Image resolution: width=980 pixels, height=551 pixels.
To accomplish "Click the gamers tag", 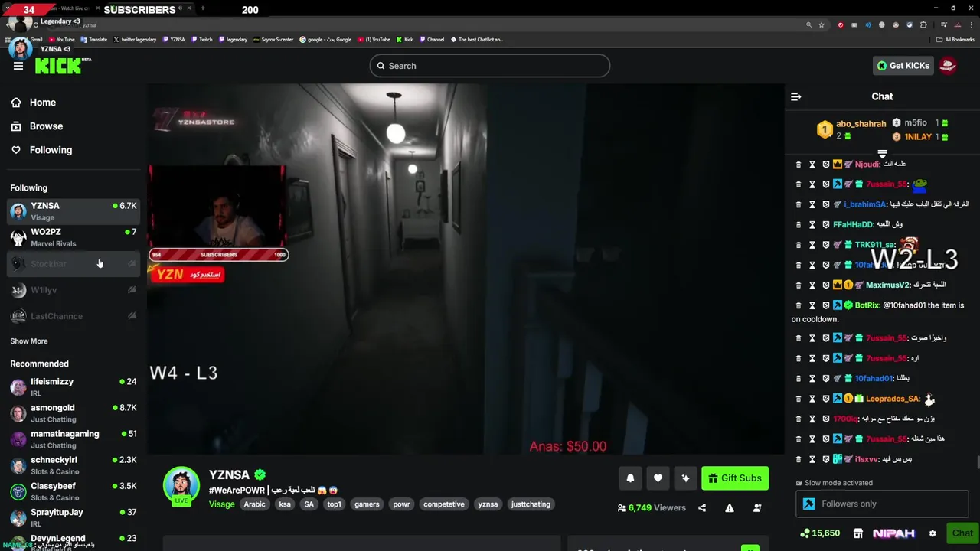I will [367, 504].
